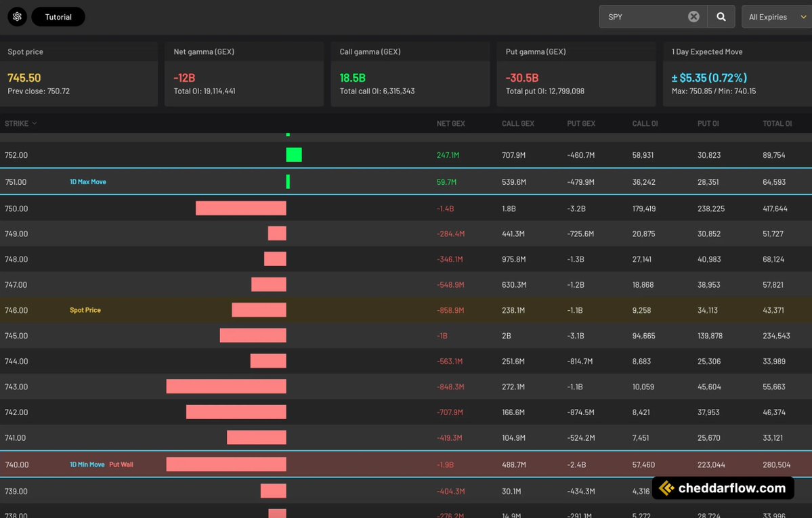
Task: Click the -12B net gamma value
Action: click(184, 78)
